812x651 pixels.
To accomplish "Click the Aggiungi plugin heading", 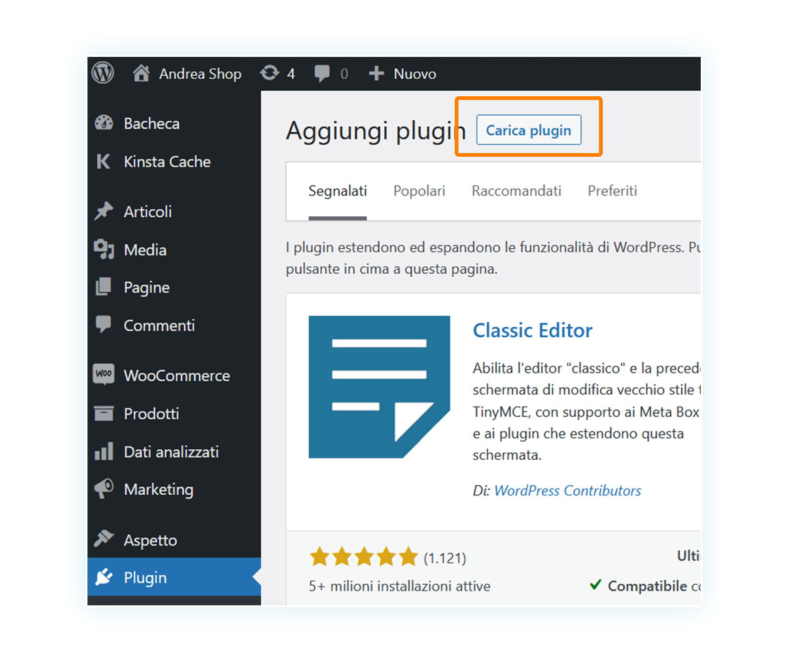I will [x=376, y=131].
